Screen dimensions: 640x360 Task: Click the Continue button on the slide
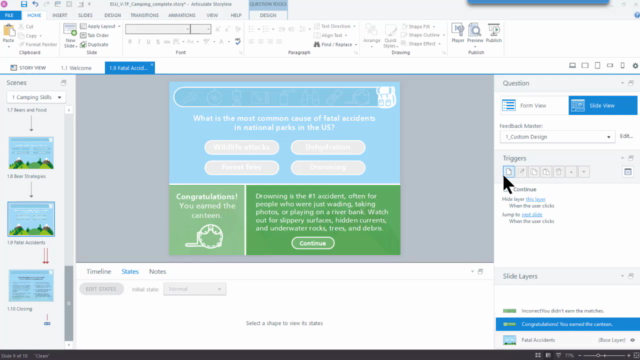(313, 243)
